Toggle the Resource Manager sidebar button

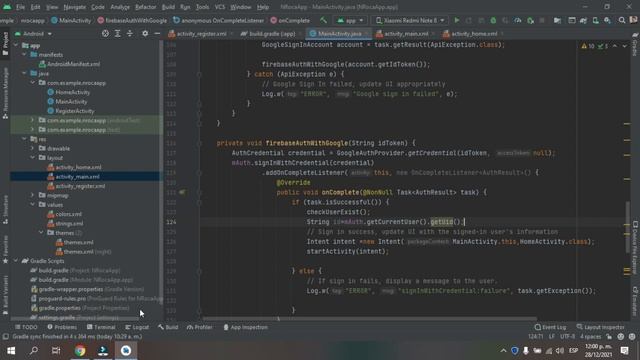pos(5,93)
